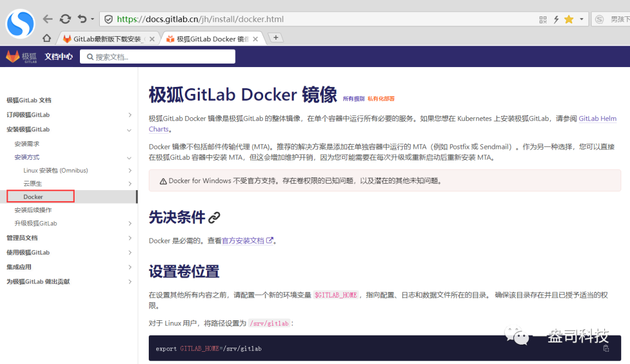Viewport: 630px width, 364px height.
Task: Close the 极狐GitLab Docker 镜像 tab
Action: coord(256,39)
